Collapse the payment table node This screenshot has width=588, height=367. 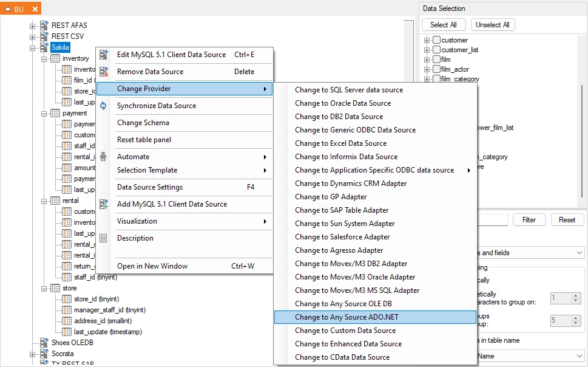[x=44, y=113]
